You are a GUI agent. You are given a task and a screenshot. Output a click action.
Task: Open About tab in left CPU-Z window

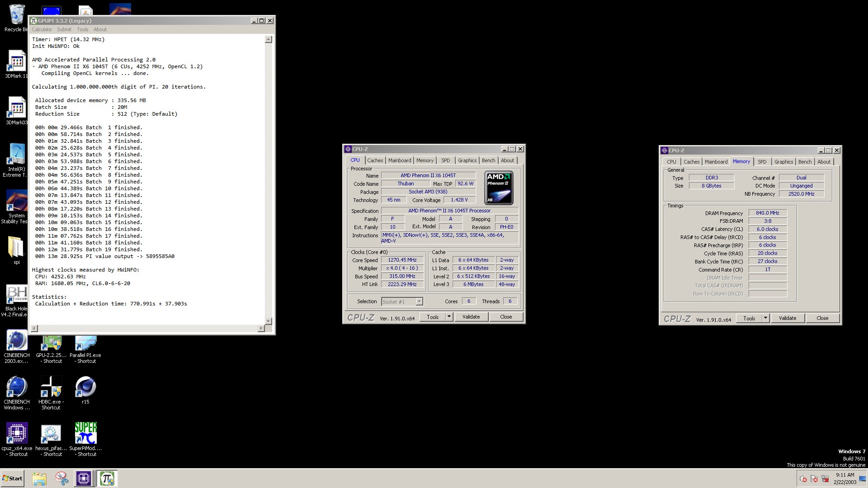[507, 160]
